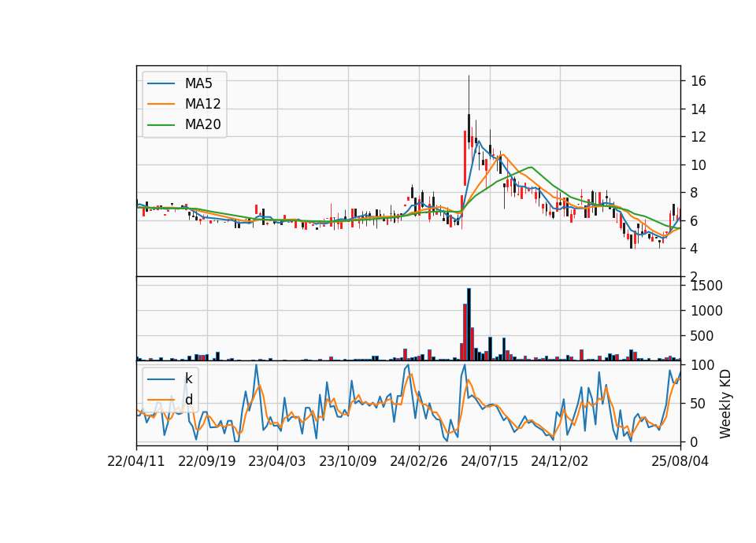Click the price axis value 12
The height and width of the screenshot is (543, 756).
click(x=699, y=137)
